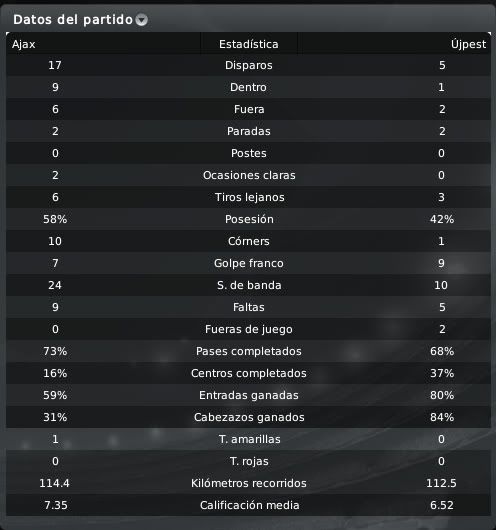Click the Datos del partido panel title
This screenshot has height=530, width=496.
tap(73, 20)
